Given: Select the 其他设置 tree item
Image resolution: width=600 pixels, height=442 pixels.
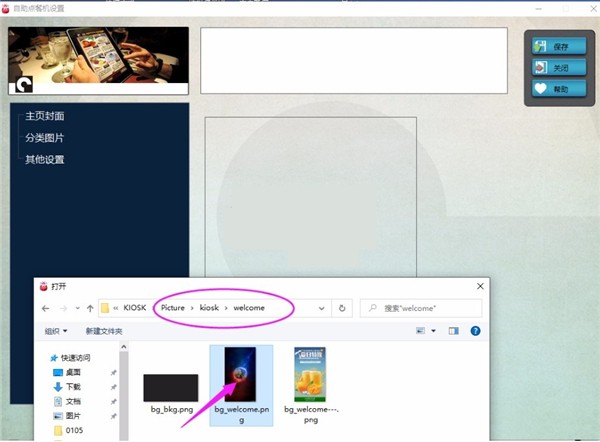Looking at the screenshot, I should click(x=45, y=160).
